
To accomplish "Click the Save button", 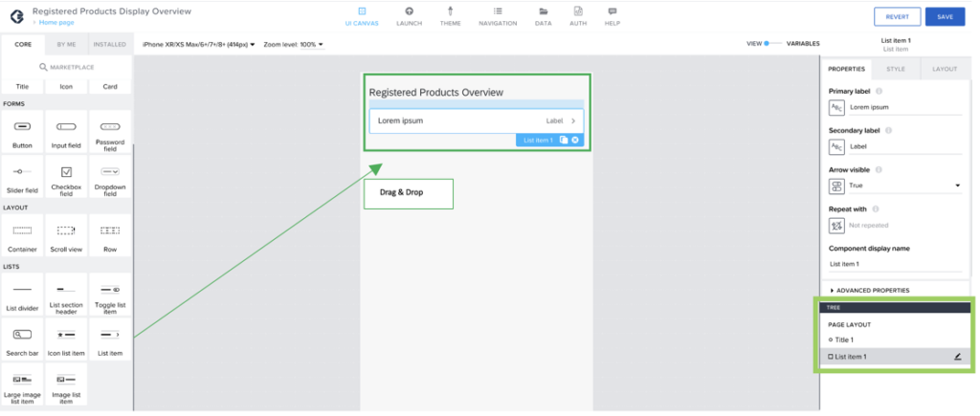I will (x=945, y=16).
